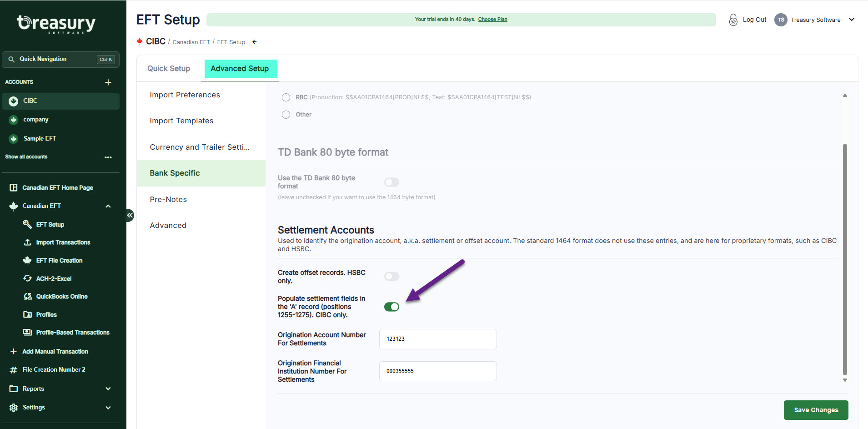Click the QuickBooks Online icon
The width and height of the screenshot is (868, 429).
tap(28, 296)
